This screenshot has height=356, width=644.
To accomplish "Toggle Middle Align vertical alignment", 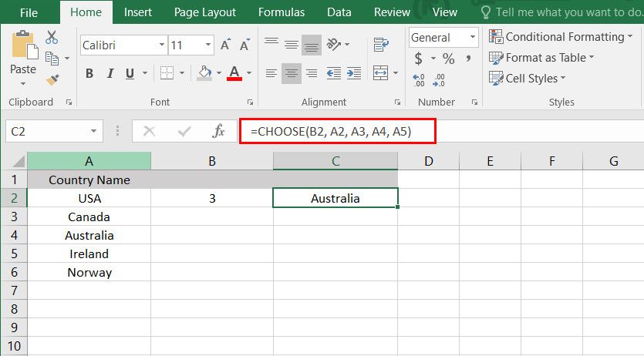I will point(292,44).
